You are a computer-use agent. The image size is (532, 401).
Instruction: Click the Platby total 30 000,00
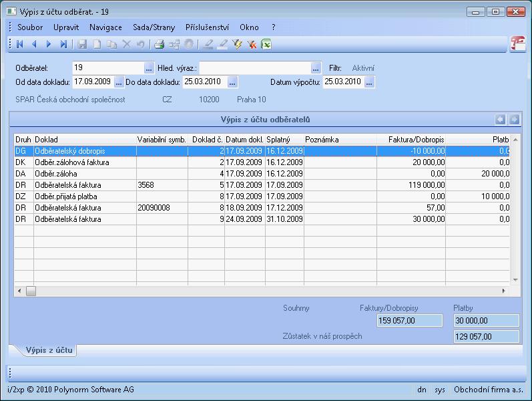[486, 320]
